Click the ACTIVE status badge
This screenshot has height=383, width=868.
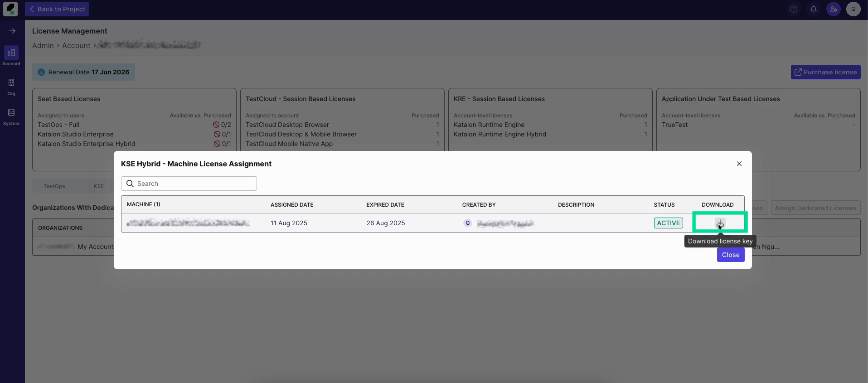(669, 223)
